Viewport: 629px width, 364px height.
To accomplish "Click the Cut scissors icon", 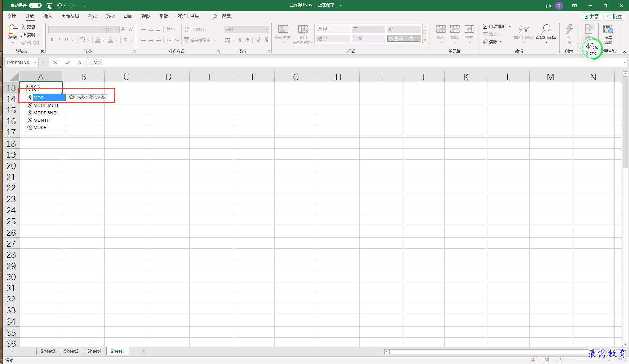I will pos(23,27).
